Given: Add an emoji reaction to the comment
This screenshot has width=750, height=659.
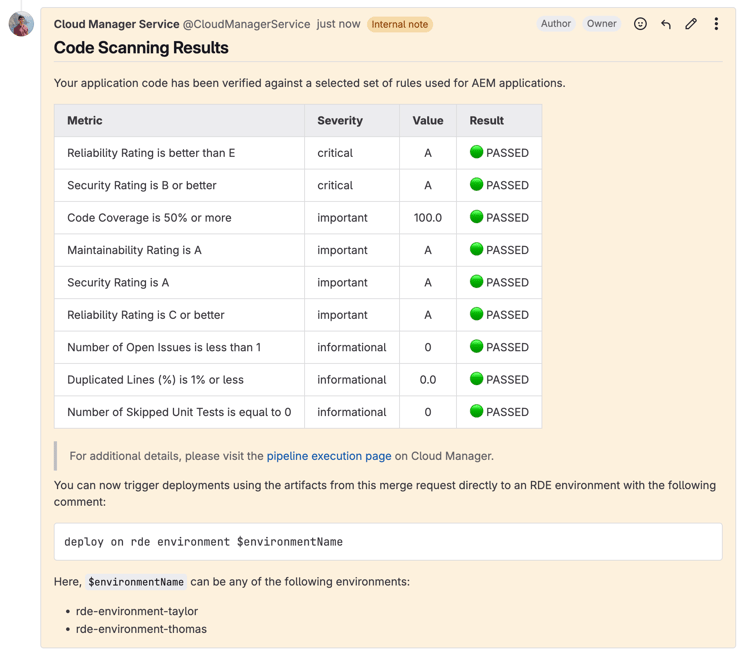Looking at the screenshot, I should pos(640,24).
